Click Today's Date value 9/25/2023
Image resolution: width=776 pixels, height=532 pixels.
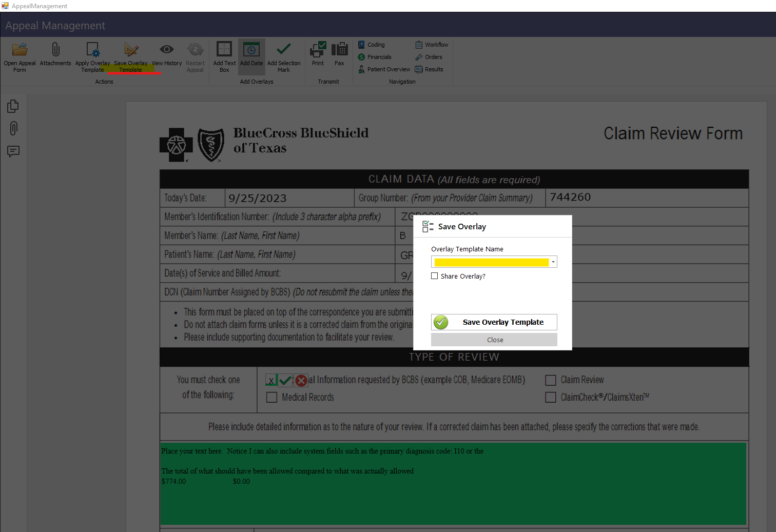258,198
